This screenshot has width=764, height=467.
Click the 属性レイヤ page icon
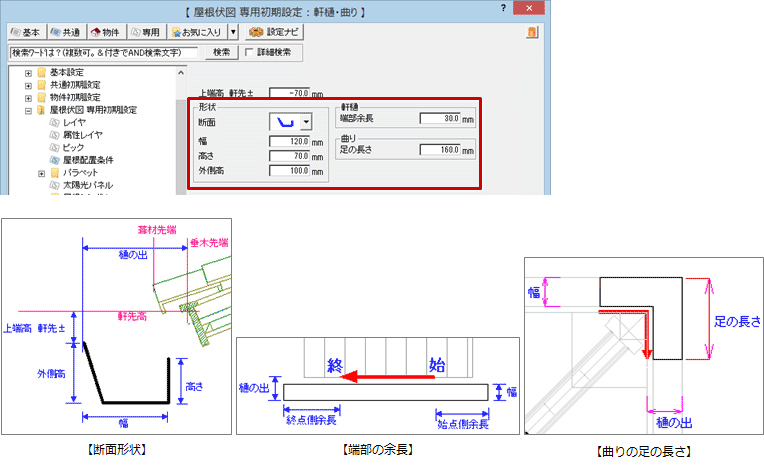coord(55,135)
